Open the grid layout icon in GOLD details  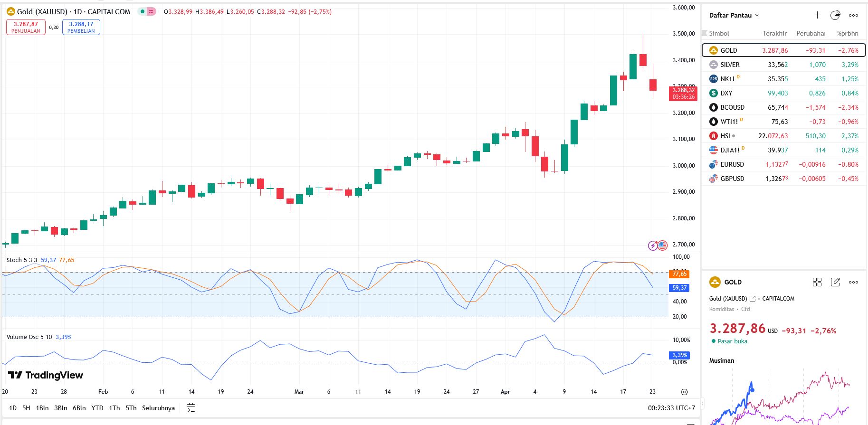click(x=817, y=282)
